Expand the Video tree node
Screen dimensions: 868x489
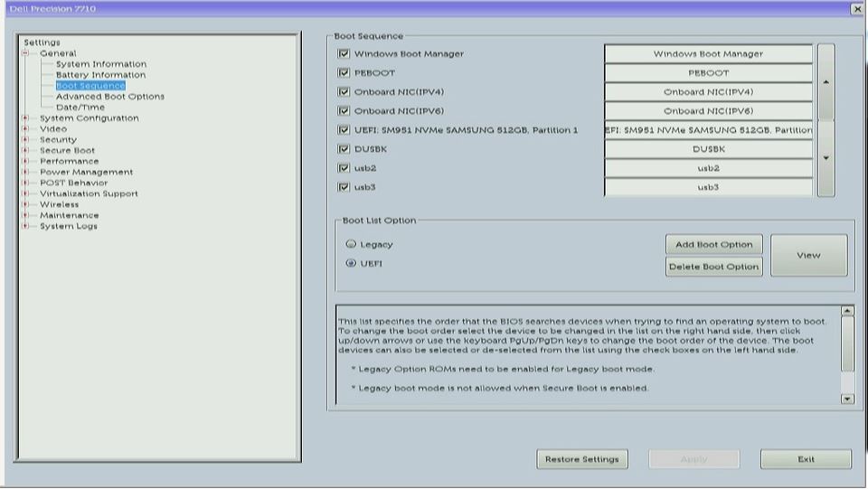[x=25, y=128]
